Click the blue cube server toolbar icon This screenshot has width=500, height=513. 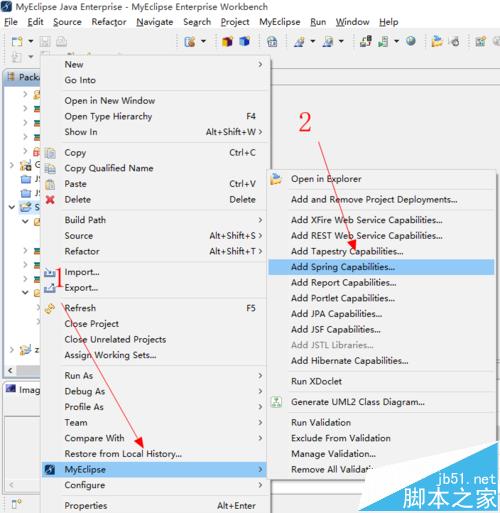pyautogui.click(x=245, y=42)
